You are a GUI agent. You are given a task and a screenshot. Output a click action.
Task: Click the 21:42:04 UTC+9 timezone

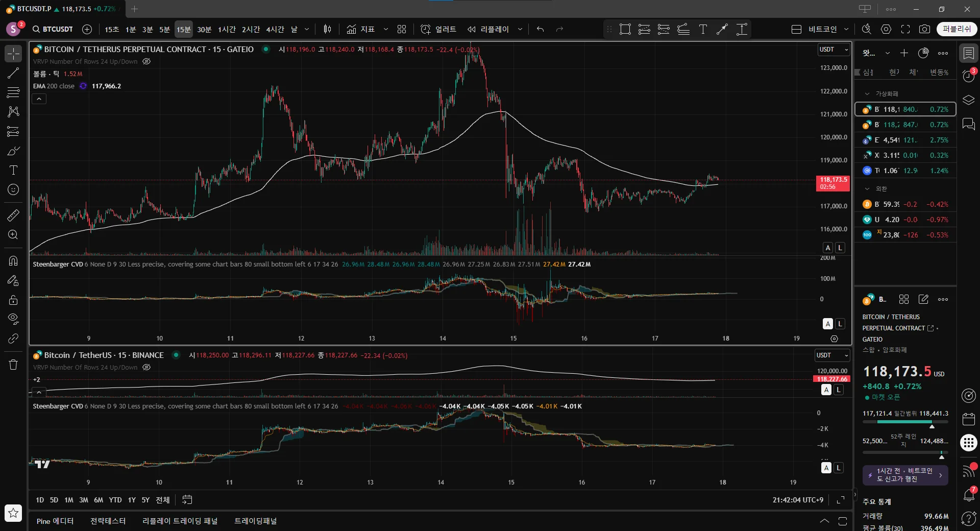(x=798, y=500)
